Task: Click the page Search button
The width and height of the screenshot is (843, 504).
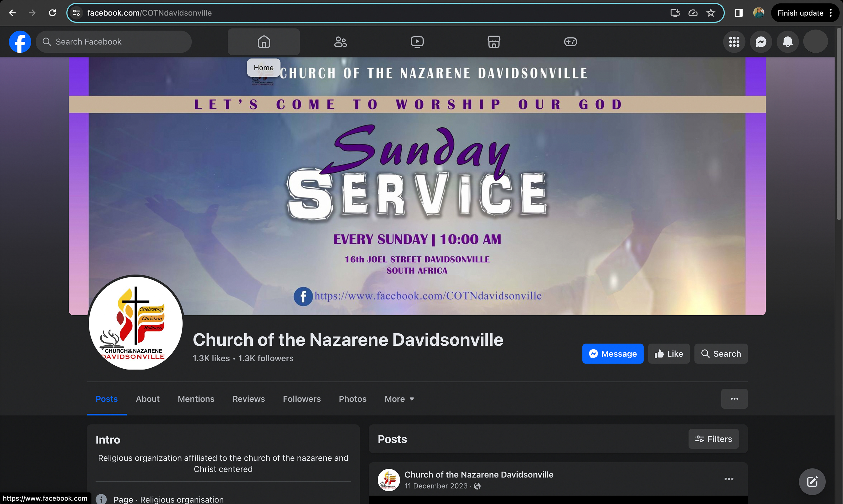Action: [x=721, y=354]
